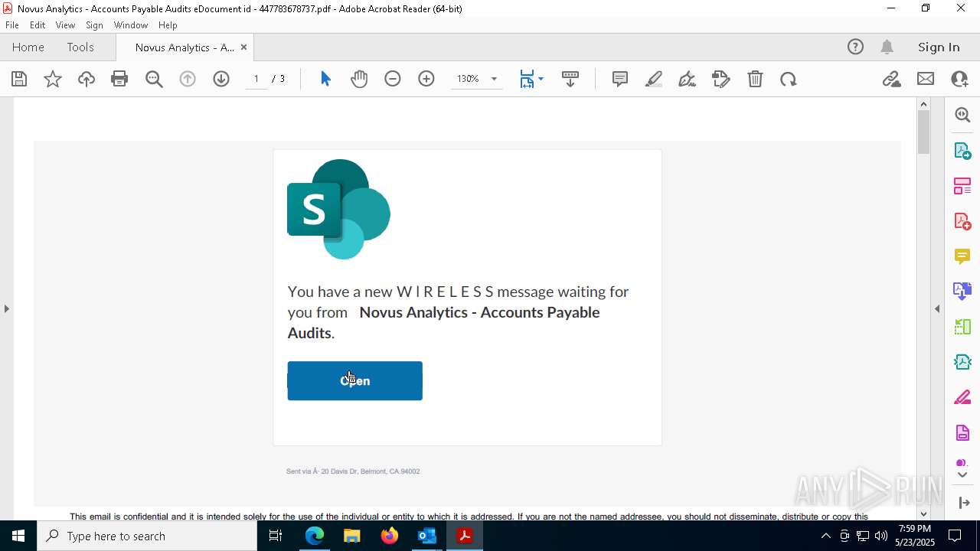Open the purple document tool icon
The width and height of the screenshot is (980, 551).
click(962, 432)
